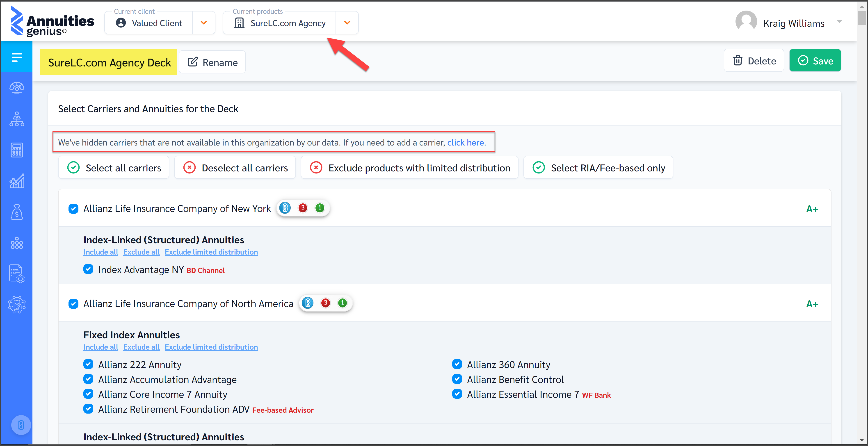
Task: Expand the Current client dropdown arrow
Action: (204, 23)
